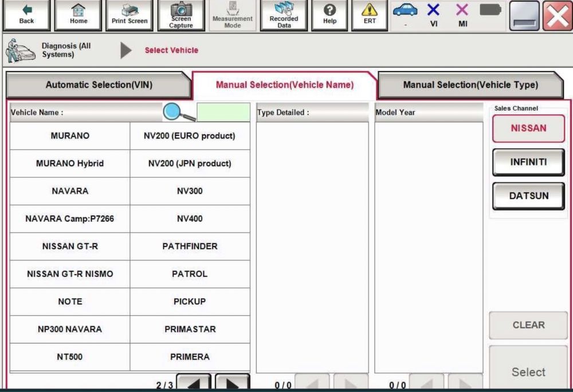Click the Diagnosis (All Systems) mechanic icon
Screen dimensions: 573x392
[21, 50]
